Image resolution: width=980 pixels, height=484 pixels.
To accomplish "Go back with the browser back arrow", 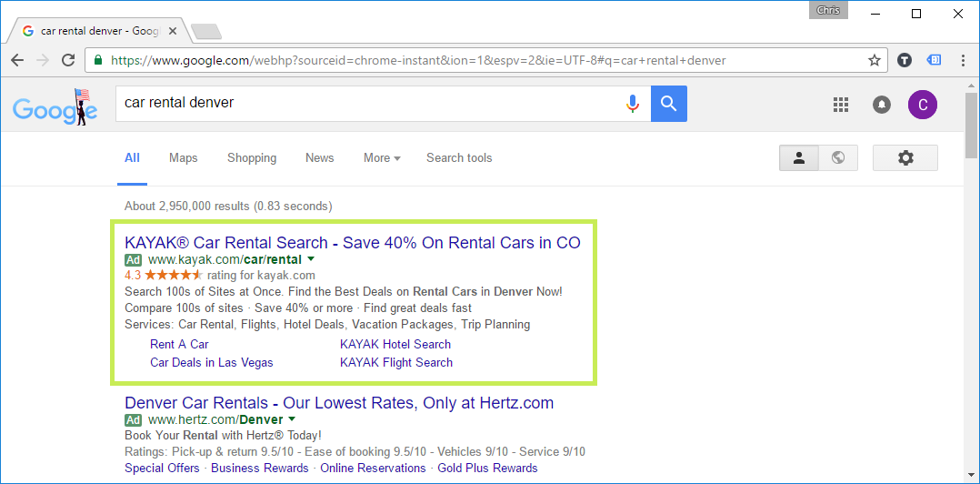I will tap(17, 61).
